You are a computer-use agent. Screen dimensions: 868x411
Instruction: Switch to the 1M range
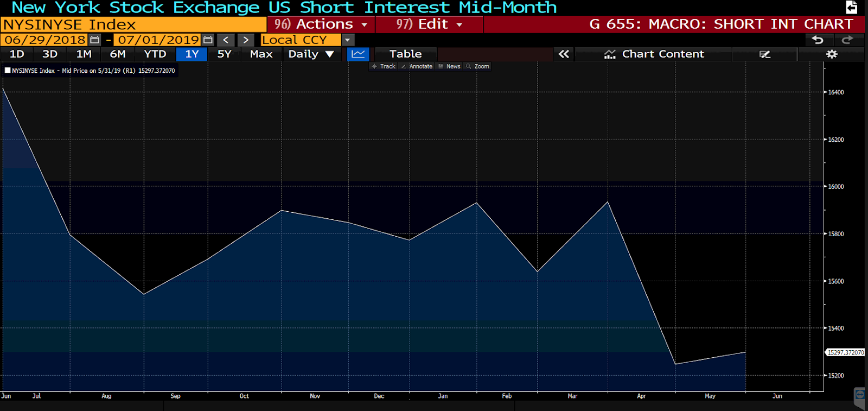tap(84, 54)
